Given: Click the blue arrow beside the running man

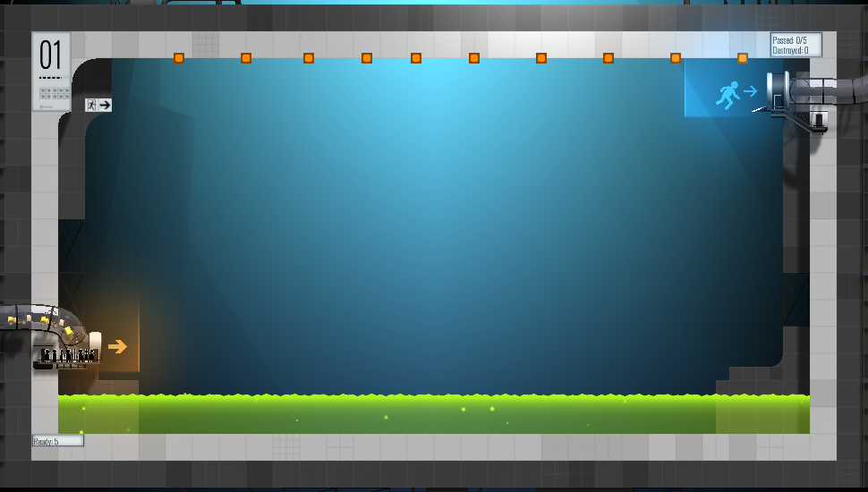Looking at the screenshot, I should [x=750, y=90].
